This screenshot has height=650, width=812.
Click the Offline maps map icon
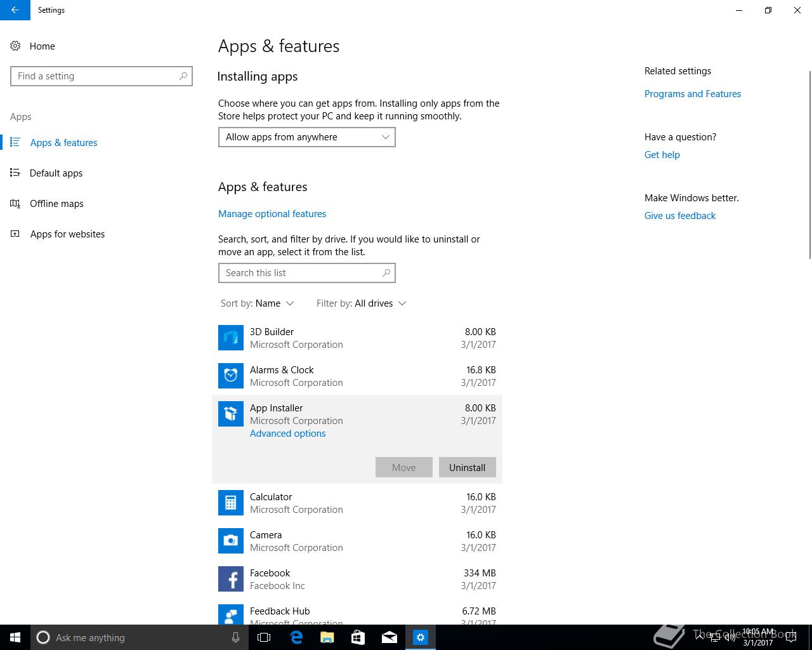pyautogui.click(x=15, y=203)
